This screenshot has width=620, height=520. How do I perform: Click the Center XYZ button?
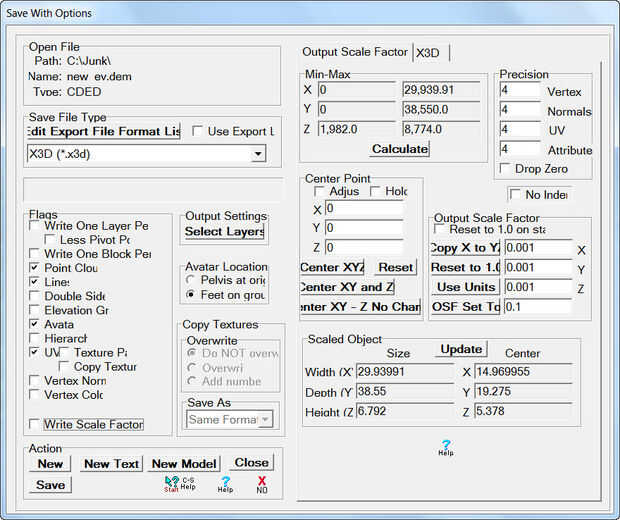click(x=332, y=267)
